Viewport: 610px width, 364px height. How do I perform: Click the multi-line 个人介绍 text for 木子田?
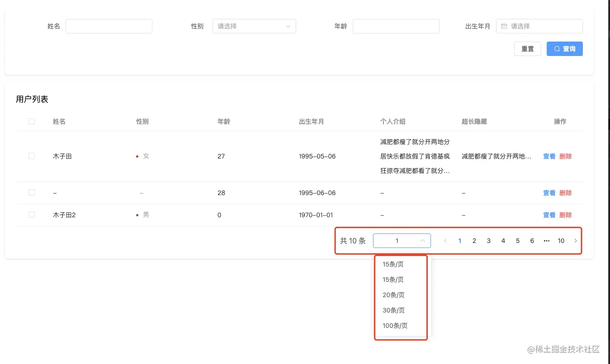415,156
